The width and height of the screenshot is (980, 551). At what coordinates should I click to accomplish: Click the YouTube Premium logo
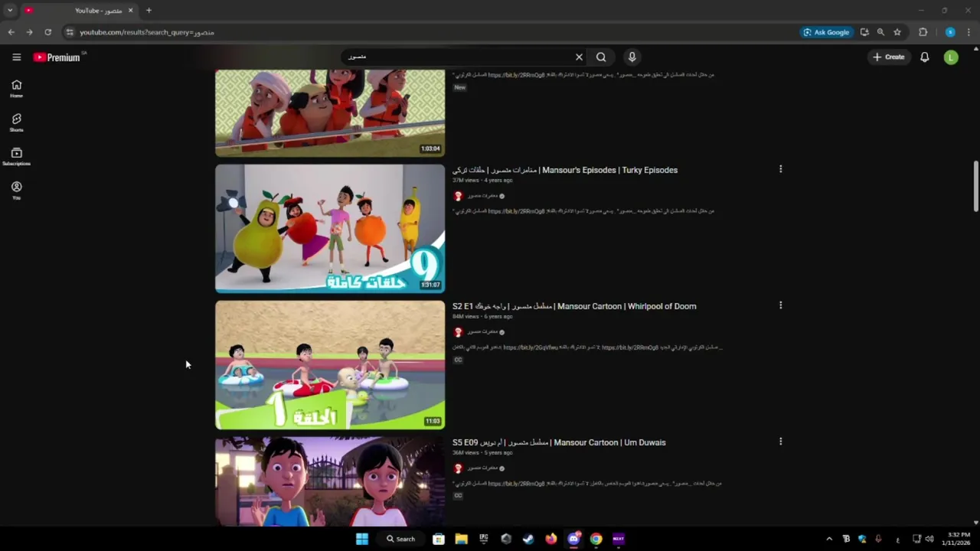point(57,57)
